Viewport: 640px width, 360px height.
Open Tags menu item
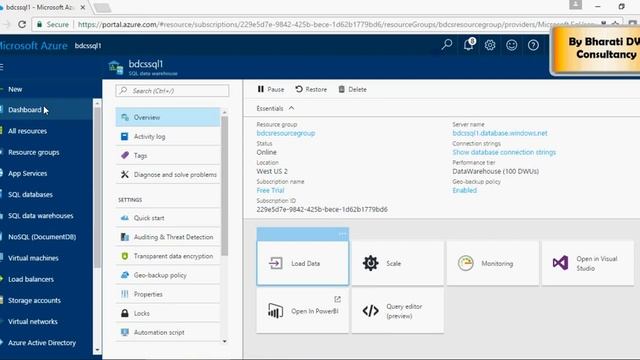168,156
